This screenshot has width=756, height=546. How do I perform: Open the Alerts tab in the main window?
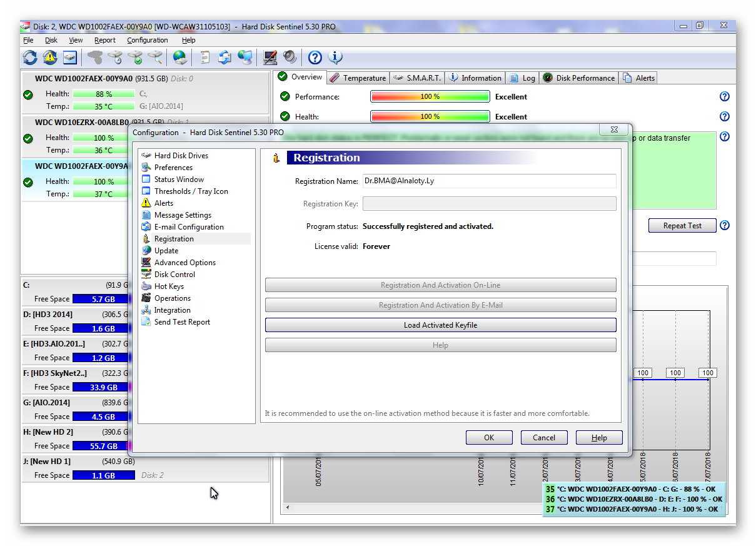638,78
